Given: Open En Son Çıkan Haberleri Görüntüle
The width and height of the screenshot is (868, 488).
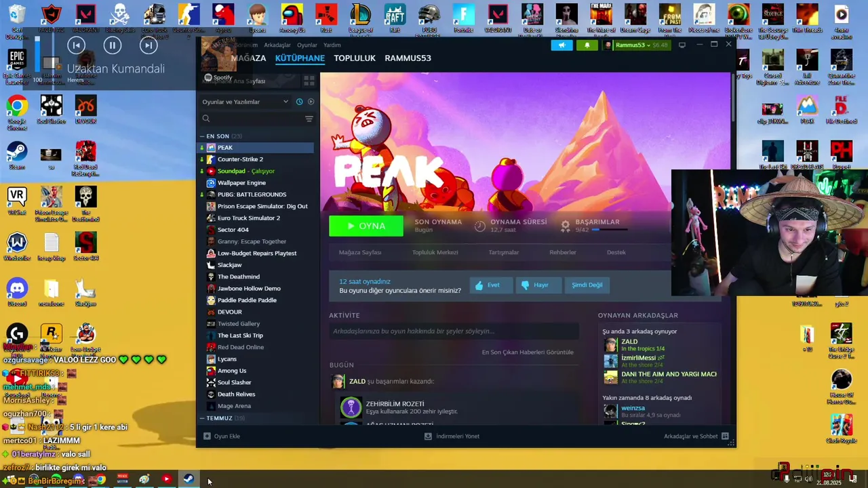Looking at the screenshot, I should pos(528,352).
